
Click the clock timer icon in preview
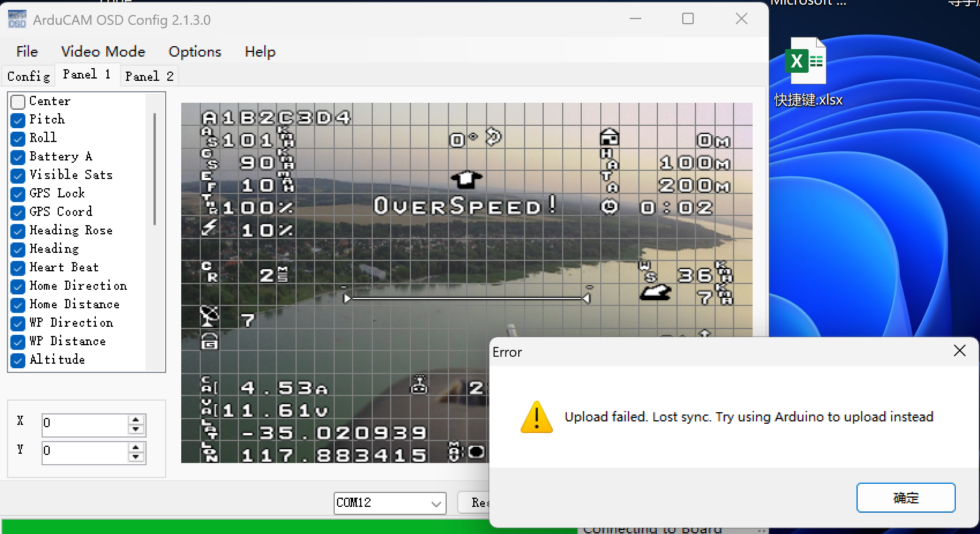click(609, 207)
